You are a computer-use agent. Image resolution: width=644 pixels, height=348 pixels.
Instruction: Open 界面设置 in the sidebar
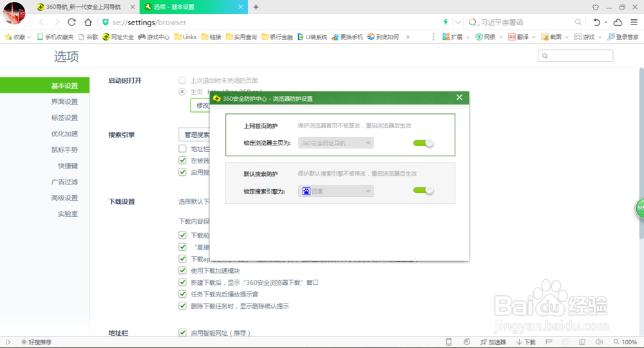point(64,102)
